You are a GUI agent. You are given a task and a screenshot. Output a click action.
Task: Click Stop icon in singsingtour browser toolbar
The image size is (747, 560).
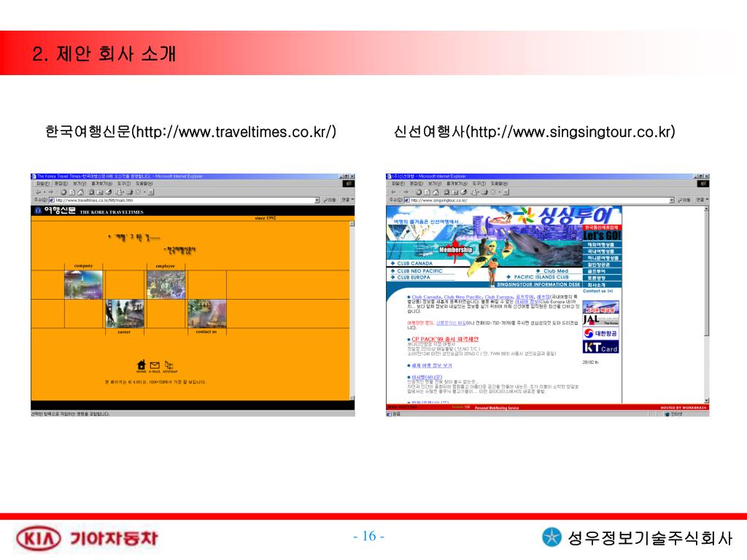click(x=419, y=192)
